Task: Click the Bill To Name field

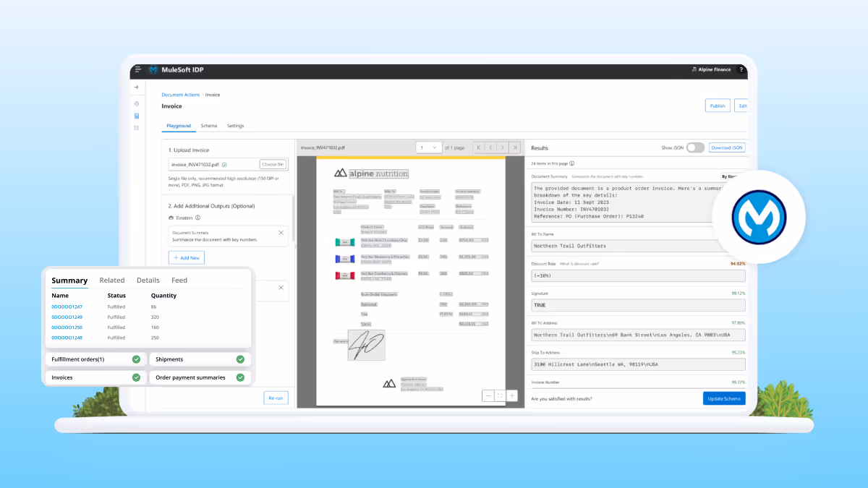Action: 638,246
